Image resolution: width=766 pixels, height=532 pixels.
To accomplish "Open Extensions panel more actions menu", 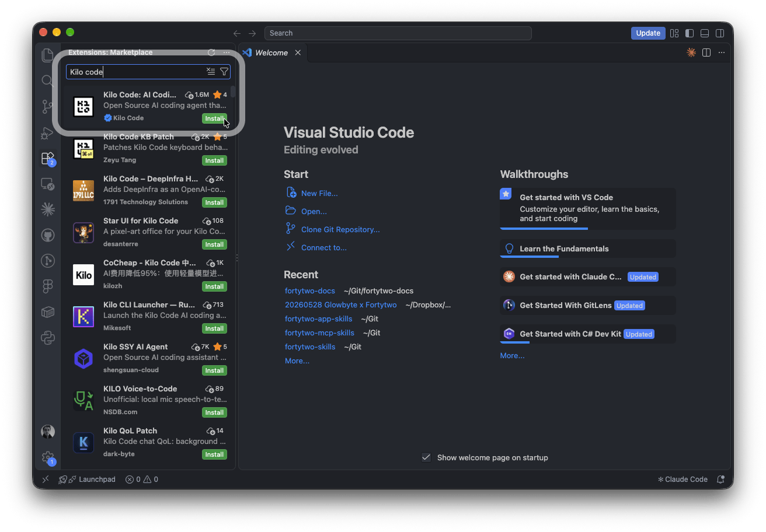I will 227,52.
